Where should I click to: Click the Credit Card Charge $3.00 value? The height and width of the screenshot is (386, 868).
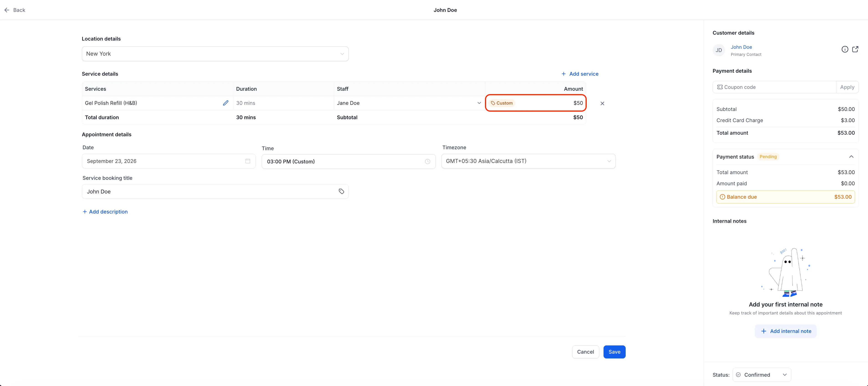coord(848,121)
